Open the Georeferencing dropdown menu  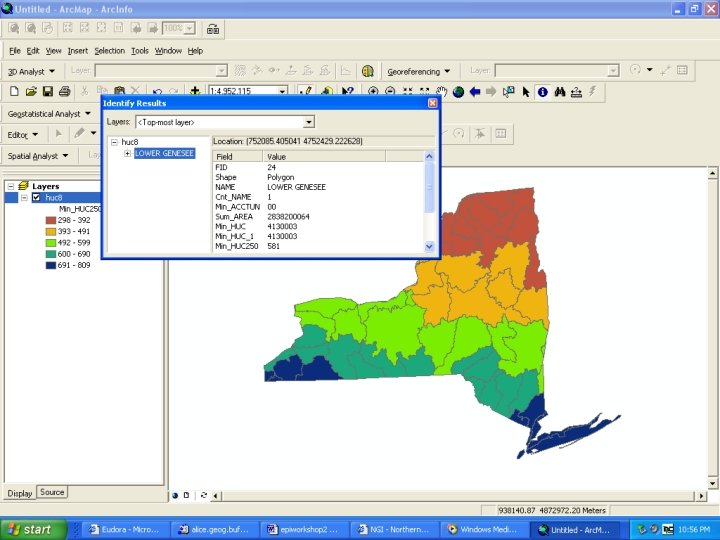coord(418,72)
